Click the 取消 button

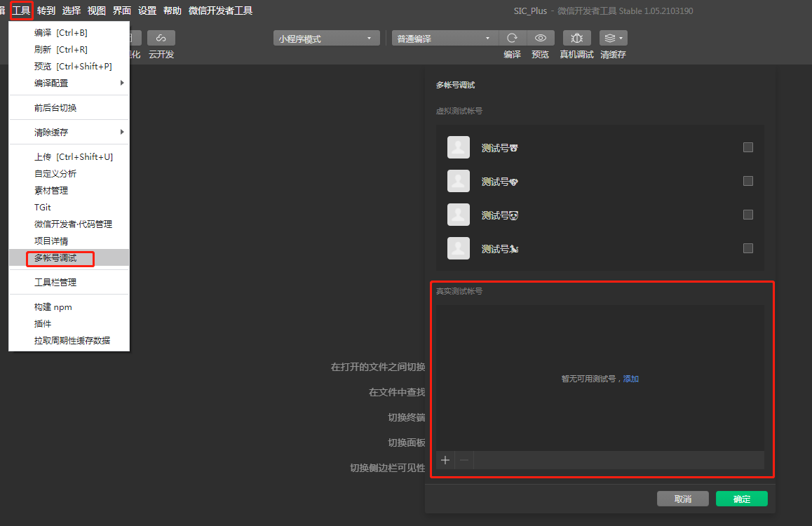tap(682, 499)
